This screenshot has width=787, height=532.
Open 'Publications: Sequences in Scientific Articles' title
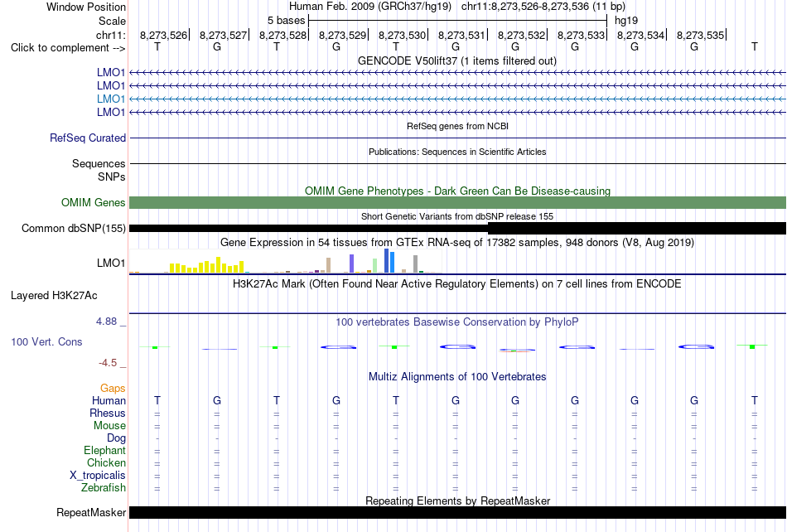click(457, 152)
